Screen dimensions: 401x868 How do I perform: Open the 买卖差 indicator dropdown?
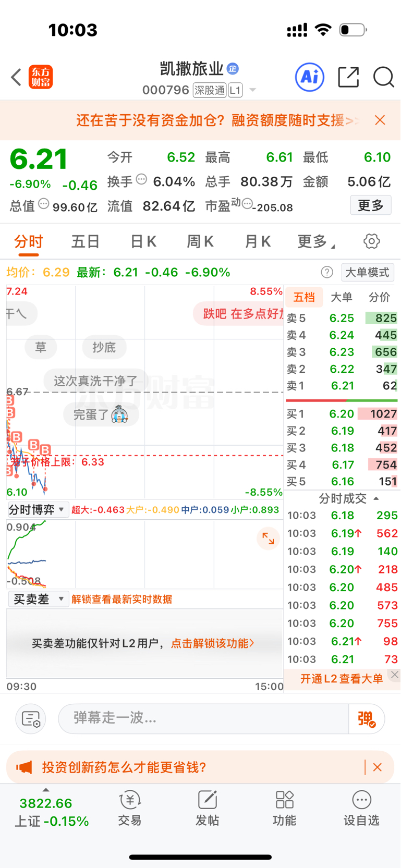(x=38, y=600)
